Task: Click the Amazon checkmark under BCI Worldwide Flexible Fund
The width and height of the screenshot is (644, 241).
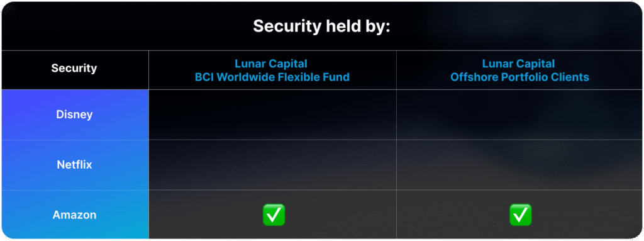Action: tap(273, 215)
